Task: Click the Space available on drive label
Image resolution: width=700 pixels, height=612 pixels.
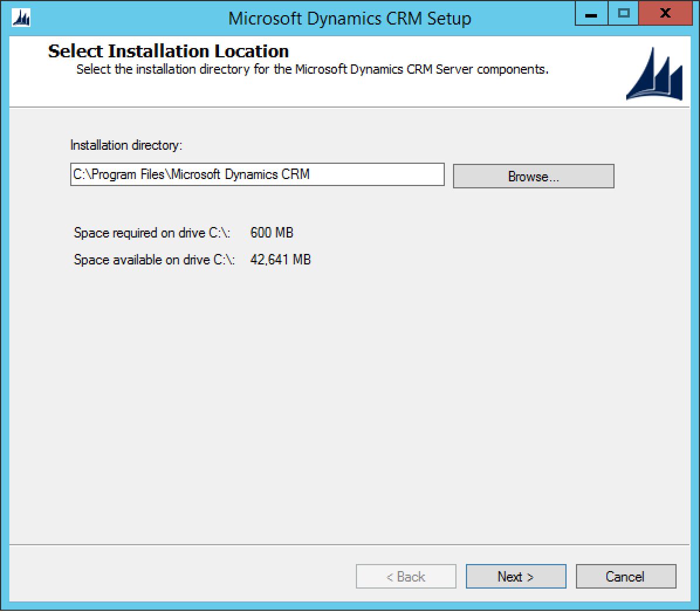Action: (154, 259)
